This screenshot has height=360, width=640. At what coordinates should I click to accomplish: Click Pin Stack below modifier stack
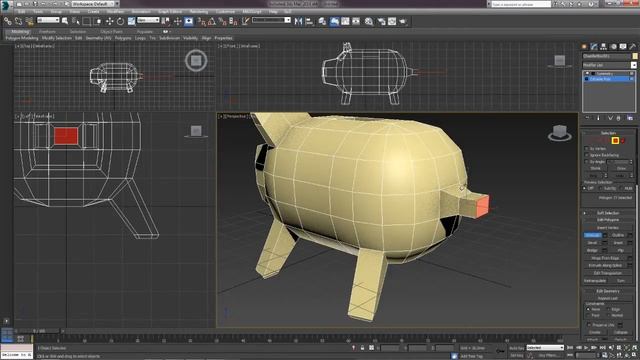(x=588, y=118)
